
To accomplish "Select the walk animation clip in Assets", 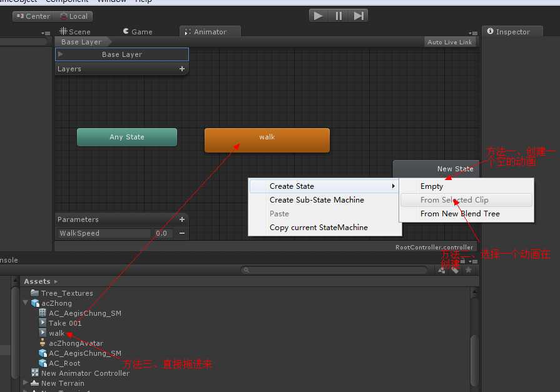I will (52, 333).
